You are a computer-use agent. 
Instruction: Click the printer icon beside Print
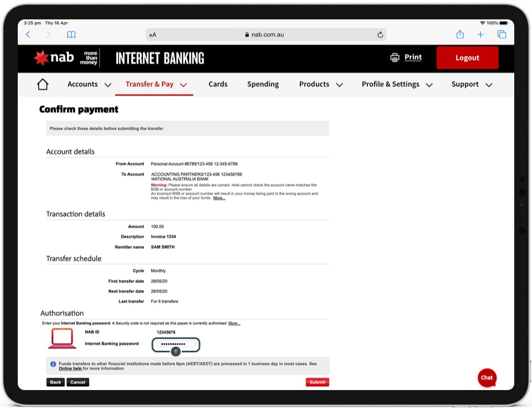[395, 58]
